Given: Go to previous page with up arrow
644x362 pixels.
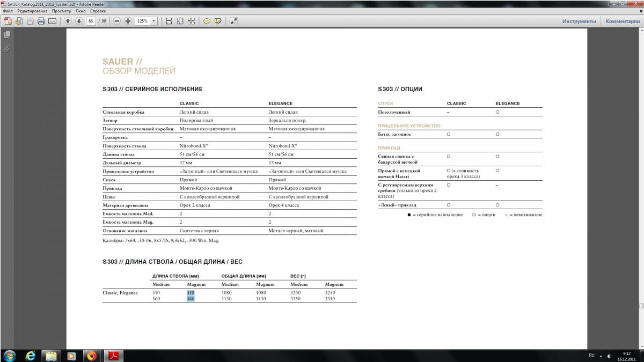Looking at the screenshot, I should click(x=68, y=21).
